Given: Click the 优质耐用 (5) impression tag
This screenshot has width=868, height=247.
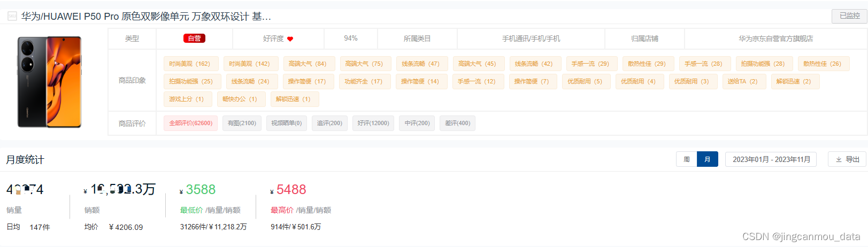Looking at the screenshot, I should (586, 81).
